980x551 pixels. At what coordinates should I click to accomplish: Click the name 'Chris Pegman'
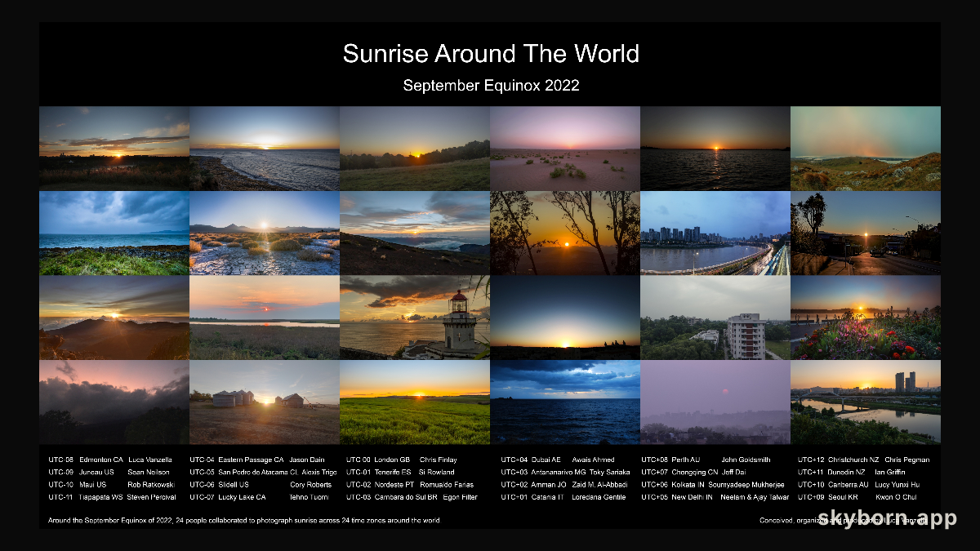[906, 460]
